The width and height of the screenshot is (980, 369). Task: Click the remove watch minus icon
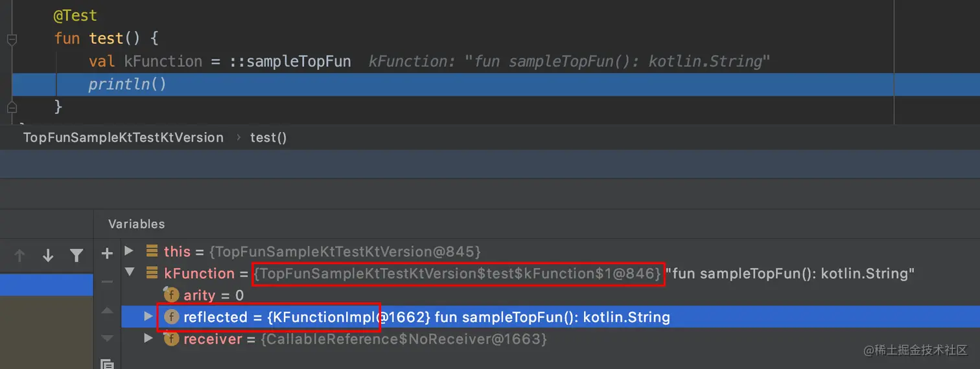point(108,282)
